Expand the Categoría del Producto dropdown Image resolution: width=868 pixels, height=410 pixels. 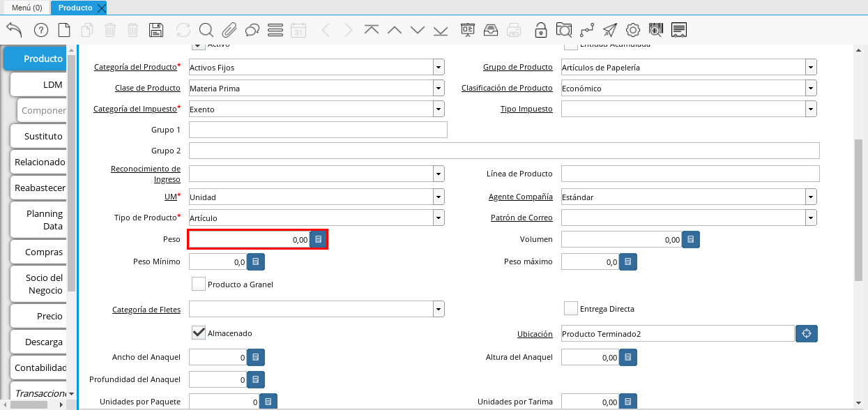tap(439, 68)
